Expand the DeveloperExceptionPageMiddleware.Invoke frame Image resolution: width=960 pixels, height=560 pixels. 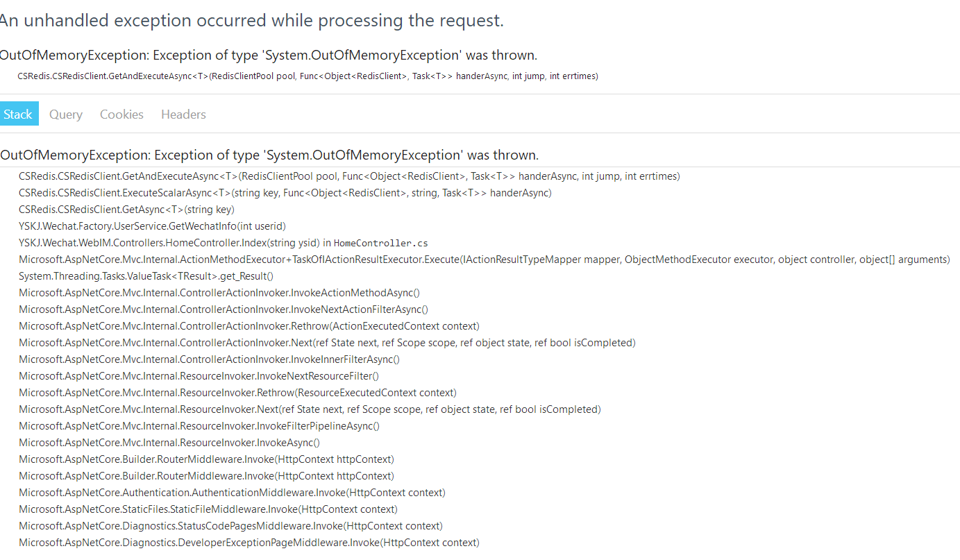[249, 542]
